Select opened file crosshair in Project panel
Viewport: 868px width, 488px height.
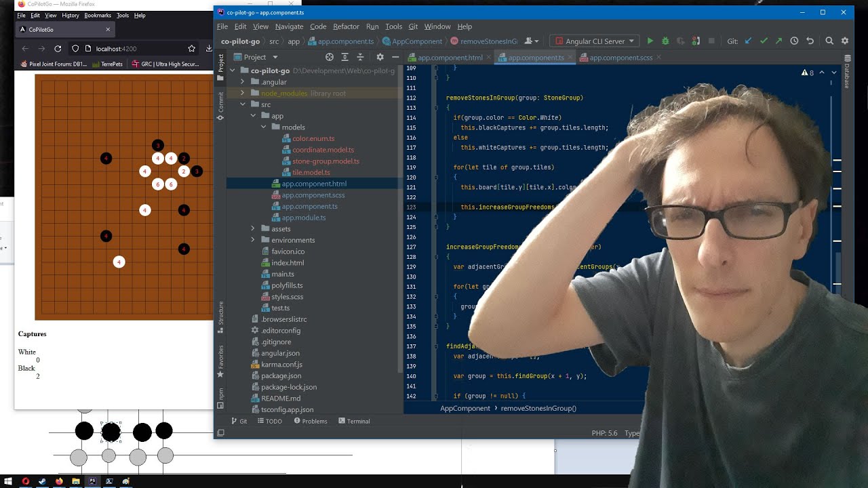pyautogui.click(x=330, y=57)
